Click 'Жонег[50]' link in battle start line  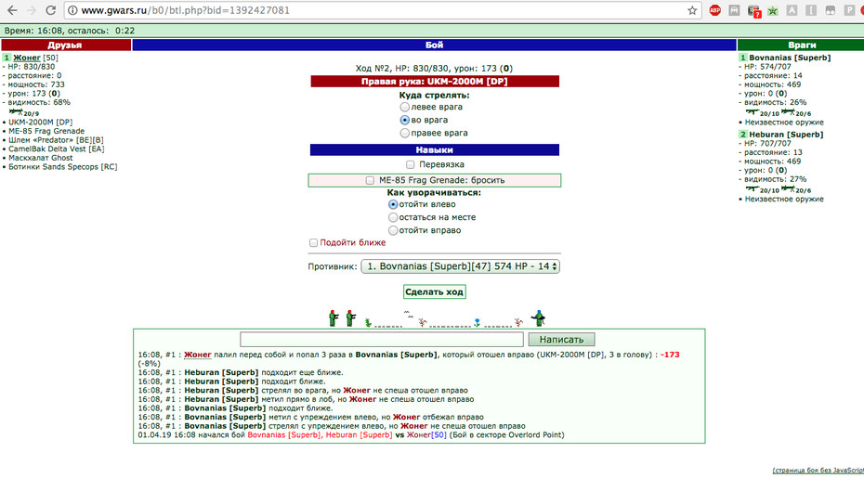click(x=426, y=434)
